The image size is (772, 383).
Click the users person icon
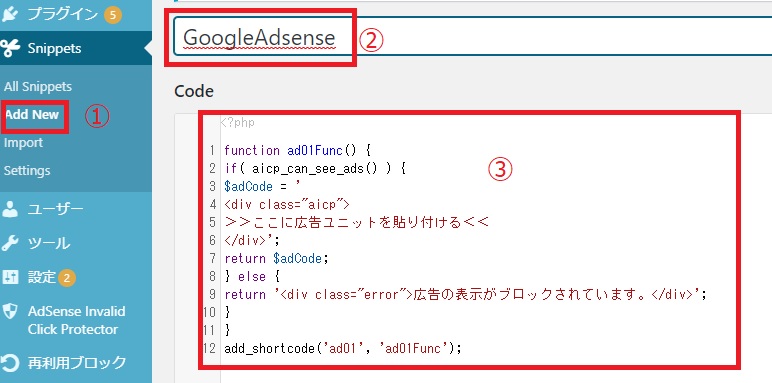[x=10, y=209]
